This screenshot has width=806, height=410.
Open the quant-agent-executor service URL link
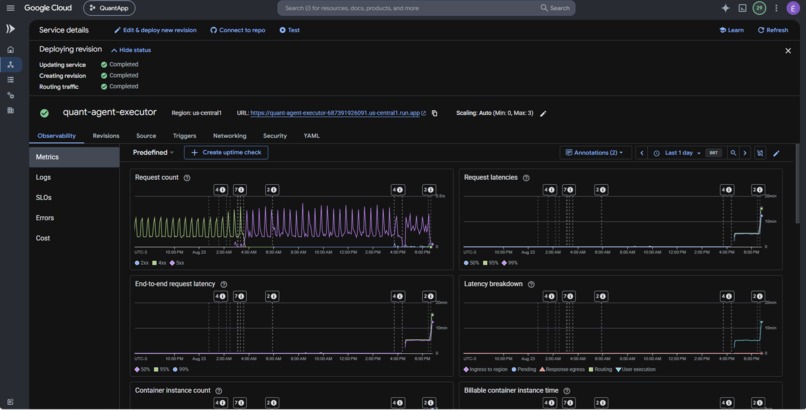335,113
